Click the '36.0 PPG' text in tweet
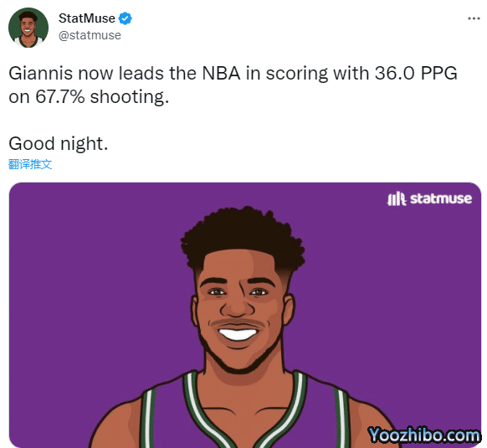 coord(416,74)
